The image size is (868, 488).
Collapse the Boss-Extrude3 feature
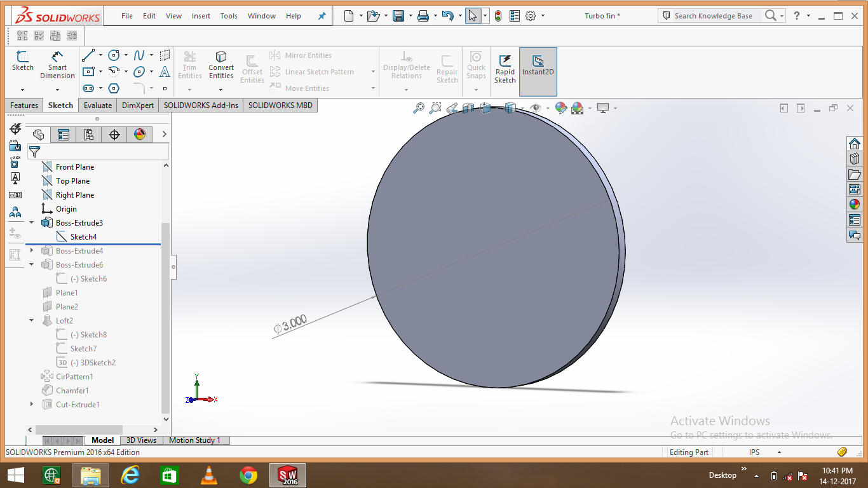click(32, 223)
